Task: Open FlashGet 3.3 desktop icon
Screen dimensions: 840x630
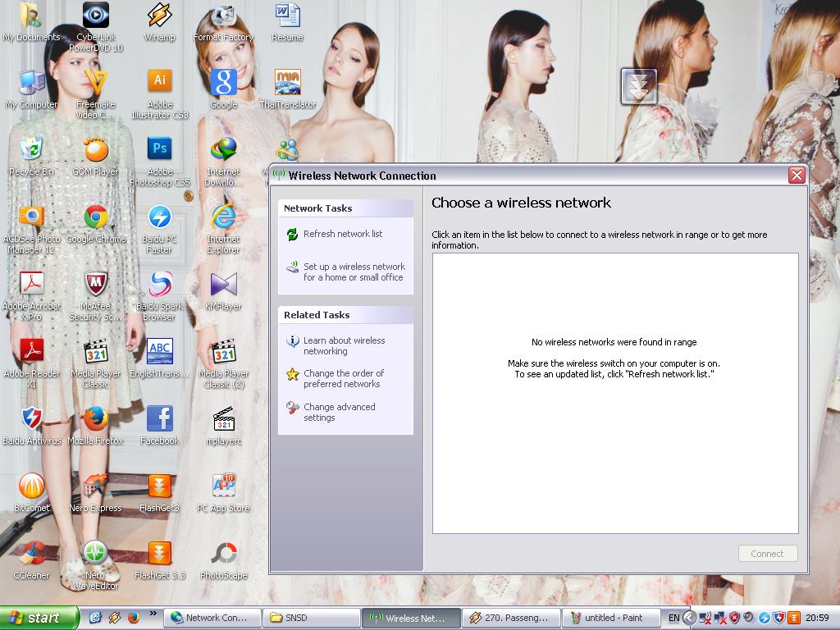Action: pyautogui.click(x=160, y=560)
